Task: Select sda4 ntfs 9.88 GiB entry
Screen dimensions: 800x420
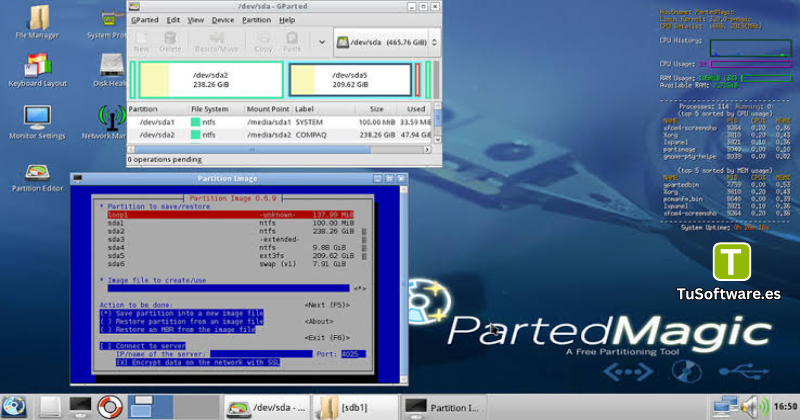Action: point(231,248)
